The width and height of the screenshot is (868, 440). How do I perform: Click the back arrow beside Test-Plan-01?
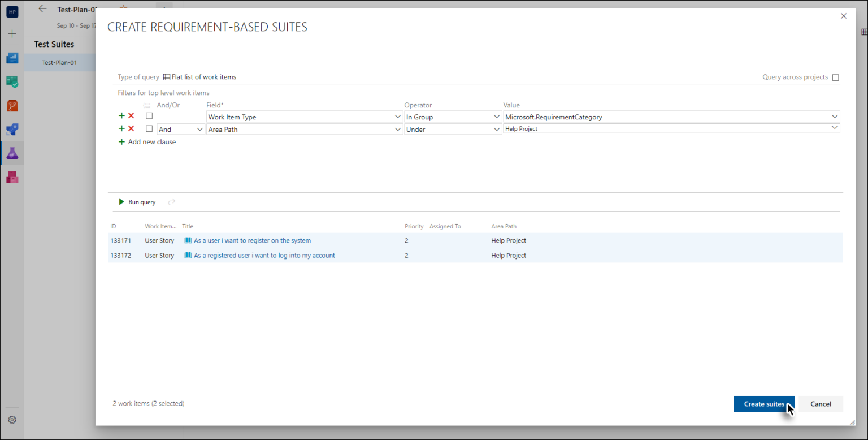tap(42, 9)
